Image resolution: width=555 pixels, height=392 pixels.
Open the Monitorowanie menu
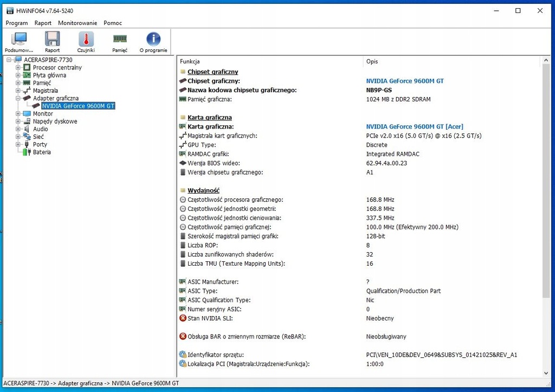tap(78, 23)
